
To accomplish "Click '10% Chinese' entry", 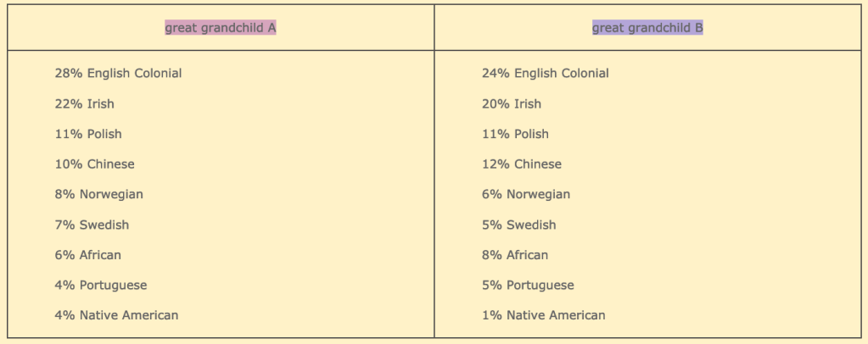I will 94,164.
